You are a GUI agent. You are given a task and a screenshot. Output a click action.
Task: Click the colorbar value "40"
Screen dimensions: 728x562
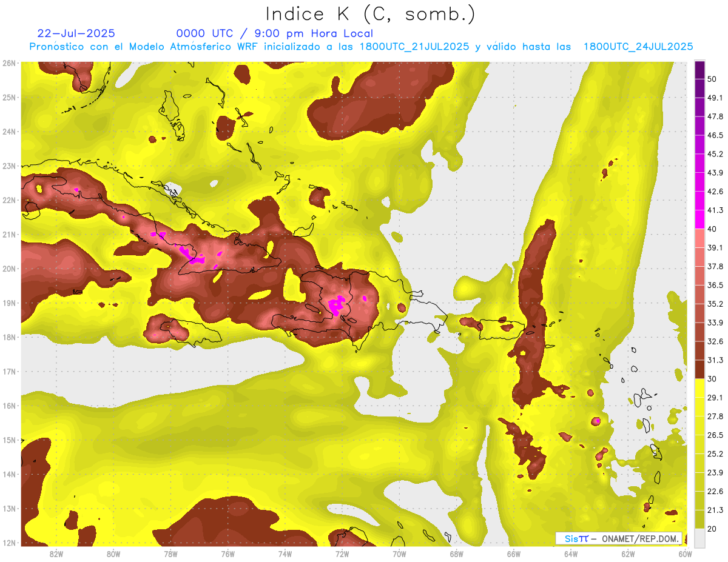click(x=712, y=229)
